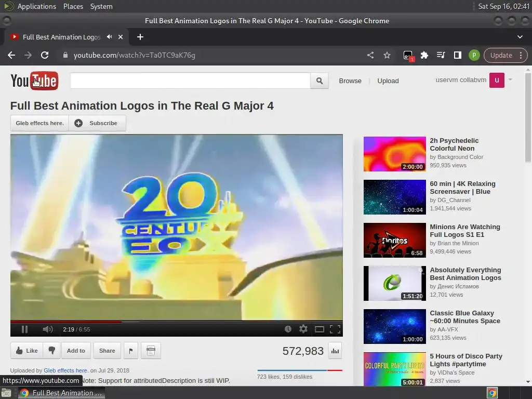Open Classic Blue Galaxy video thumbnail
Image resolution: width=532 pixels, height=399 pixels.
click(x=395, y=326)
